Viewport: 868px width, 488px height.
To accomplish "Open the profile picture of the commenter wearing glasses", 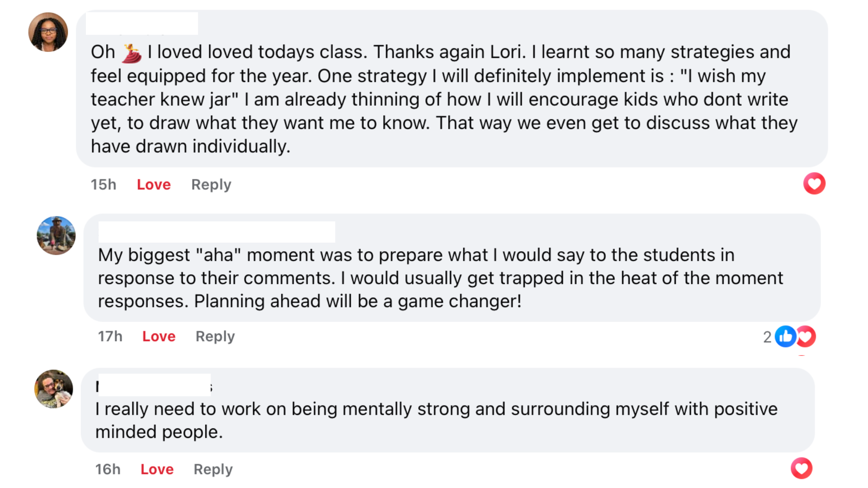I will tap(48, 33).
